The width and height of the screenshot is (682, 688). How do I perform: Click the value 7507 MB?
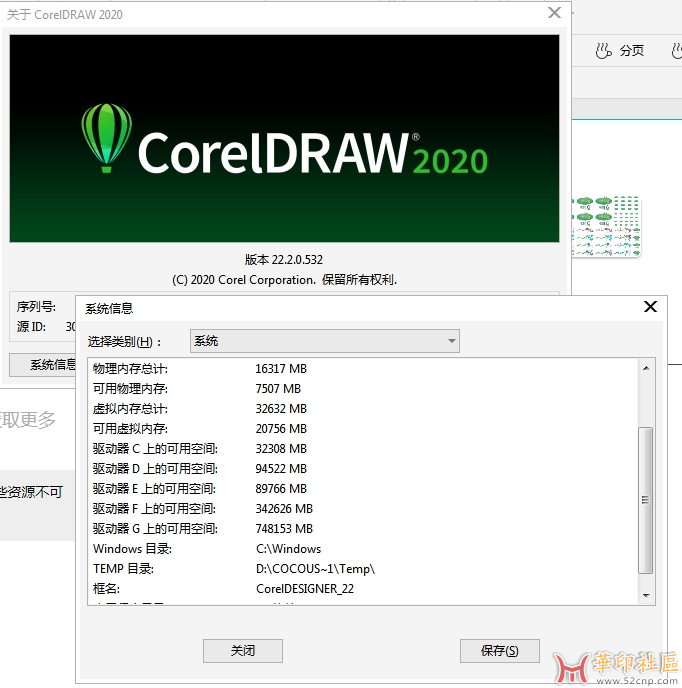click(278, 389)
